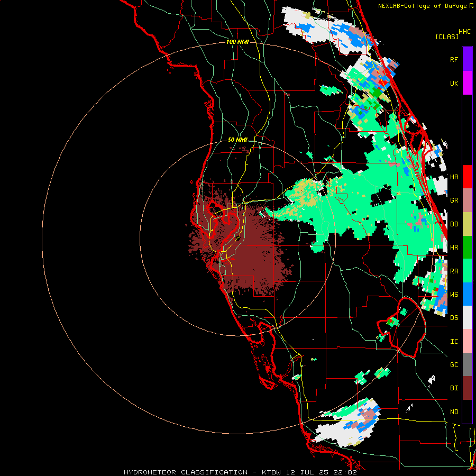Select the dusty pink GR legend swatch
Image resolution: width=476 pixels, height=476 pixels.
(x=467, y=200)
